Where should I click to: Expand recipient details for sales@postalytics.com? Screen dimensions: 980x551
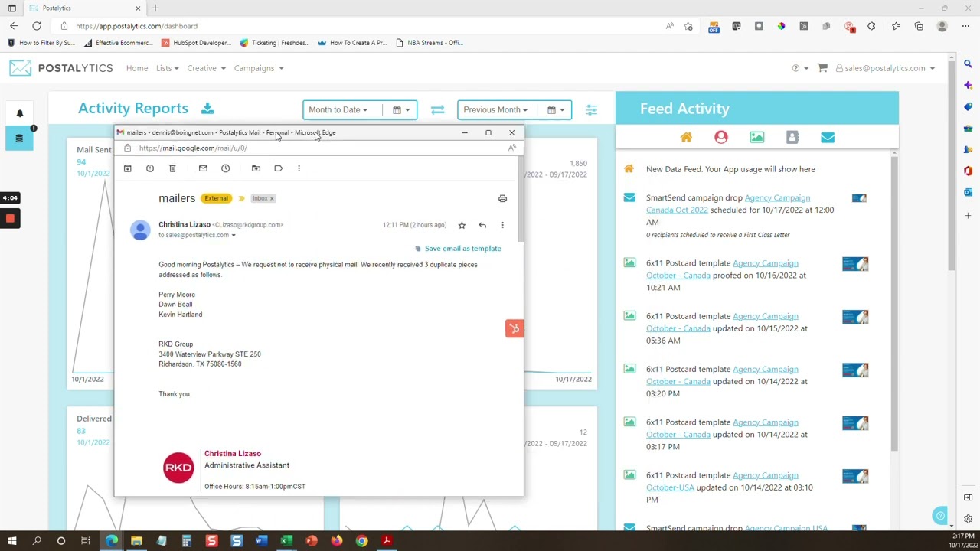click(234, 235)
